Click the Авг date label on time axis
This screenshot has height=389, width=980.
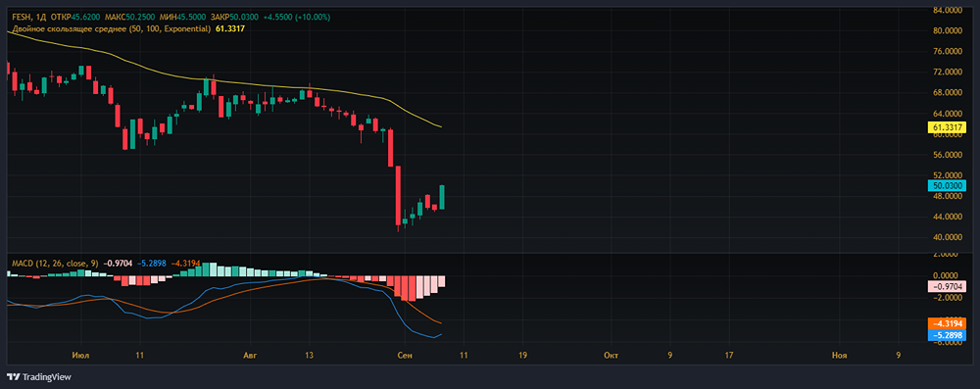tap(249, 356)
